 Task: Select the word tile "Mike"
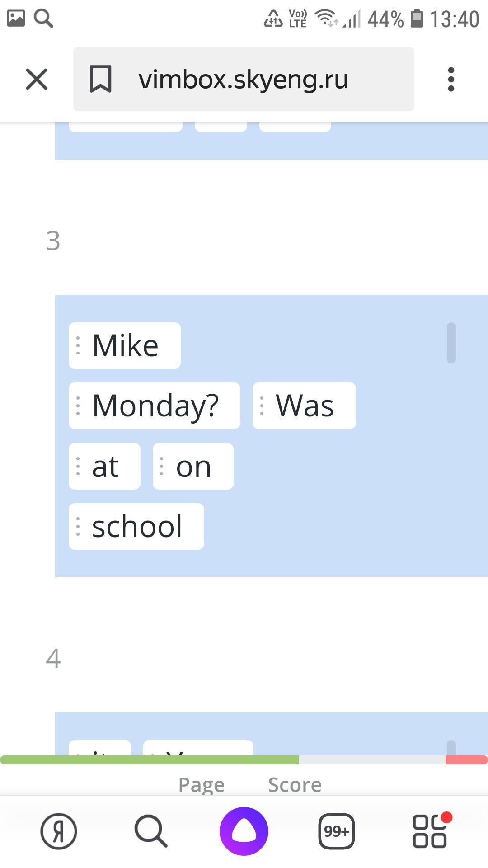click(x=125, y=346)
